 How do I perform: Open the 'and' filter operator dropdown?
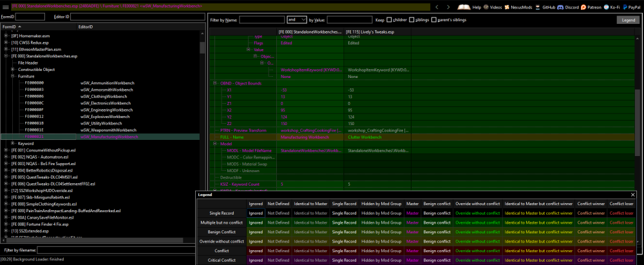(x=297, y=19)
